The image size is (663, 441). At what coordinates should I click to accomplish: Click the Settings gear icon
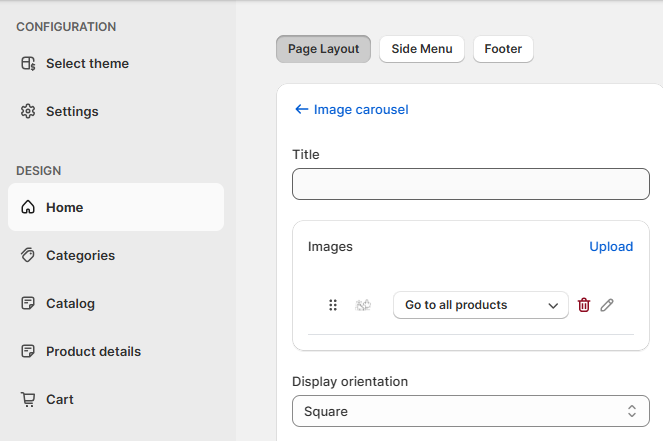pos(28,111)
